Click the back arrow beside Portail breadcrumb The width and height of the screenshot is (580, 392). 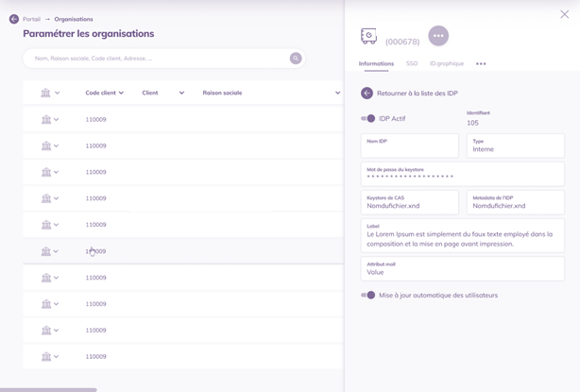14,19
